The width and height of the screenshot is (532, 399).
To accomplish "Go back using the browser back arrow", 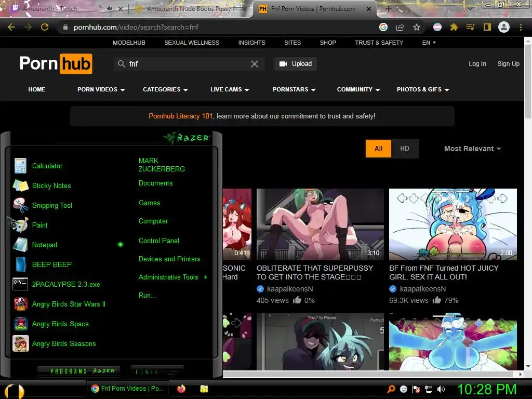I will pyautogui.click(x=11, y=27).
